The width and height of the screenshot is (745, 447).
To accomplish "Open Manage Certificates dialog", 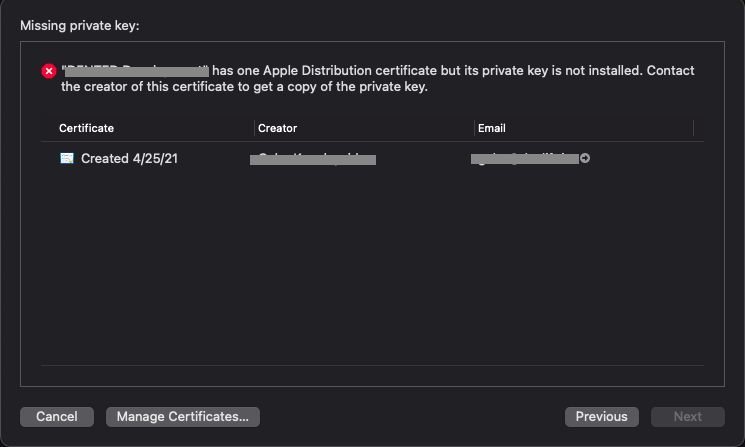I will click(x=182, y=417).
